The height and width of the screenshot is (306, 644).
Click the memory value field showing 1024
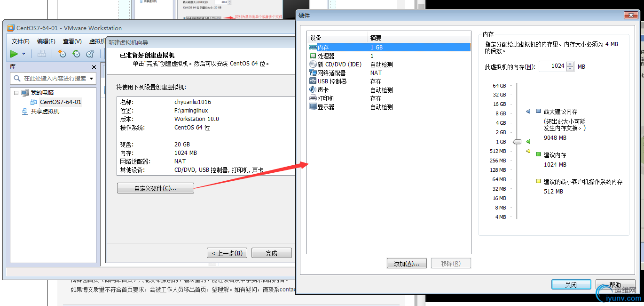552,66
